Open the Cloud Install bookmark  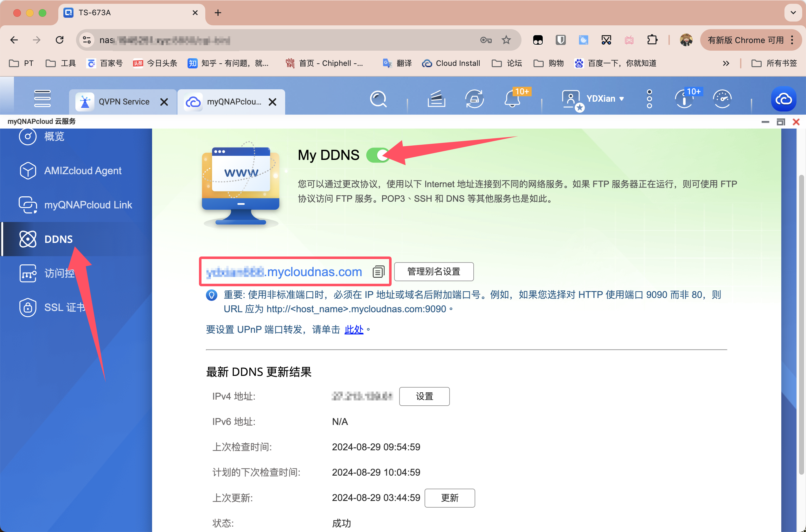pos(451,63)
